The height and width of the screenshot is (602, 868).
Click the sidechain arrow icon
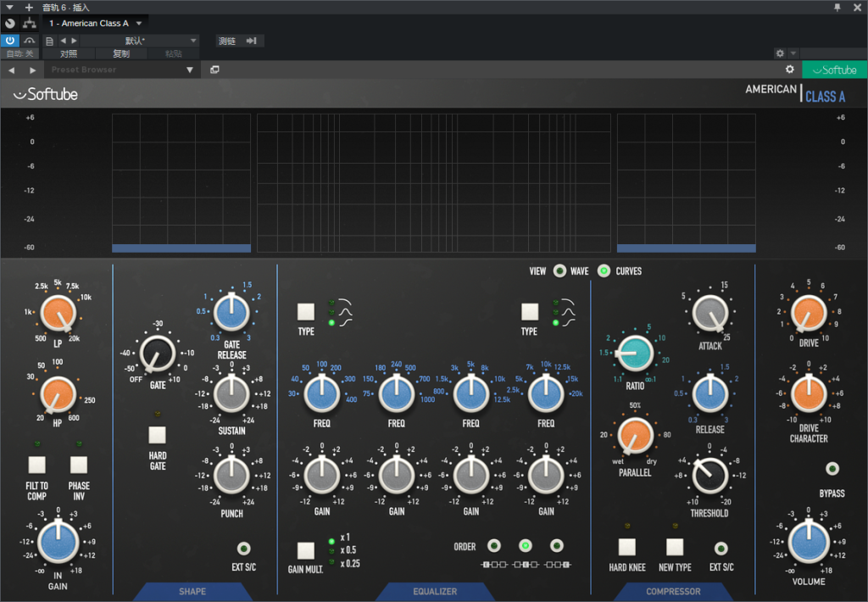251,41
